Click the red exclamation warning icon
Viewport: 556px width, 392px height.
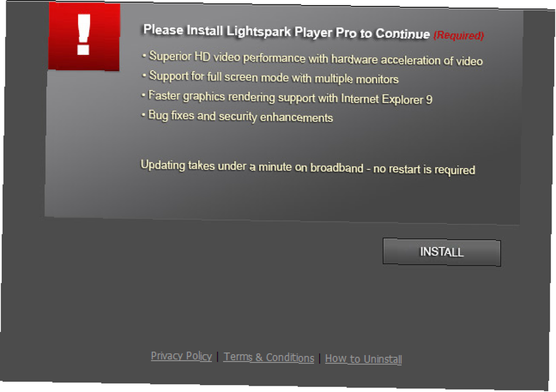[x=84, y=37]
